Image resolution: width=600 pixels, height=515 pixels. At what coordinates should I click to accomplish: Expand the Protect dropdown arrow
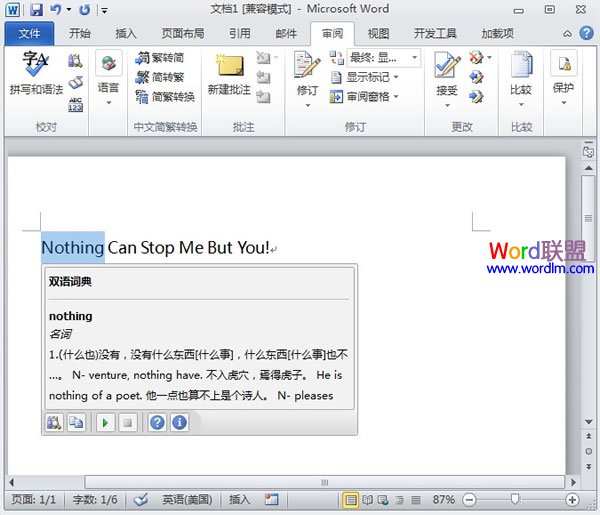click(x=564, y=103)
